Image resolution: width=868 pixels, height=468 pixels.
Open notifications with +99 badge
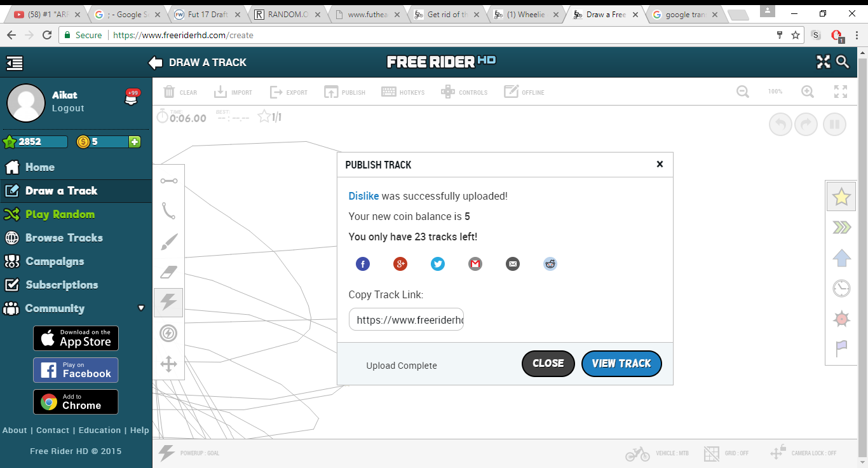[x=132, y=97]
